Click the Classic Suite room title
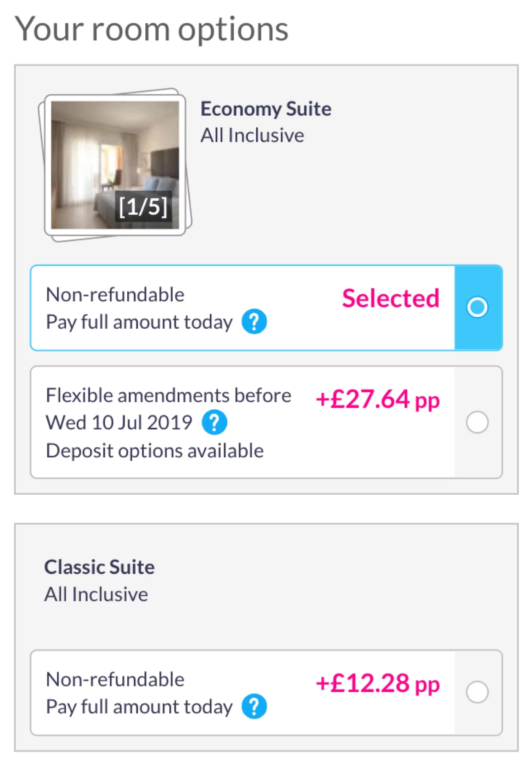This screenshot has width=532, height=763. pos(99,567)
